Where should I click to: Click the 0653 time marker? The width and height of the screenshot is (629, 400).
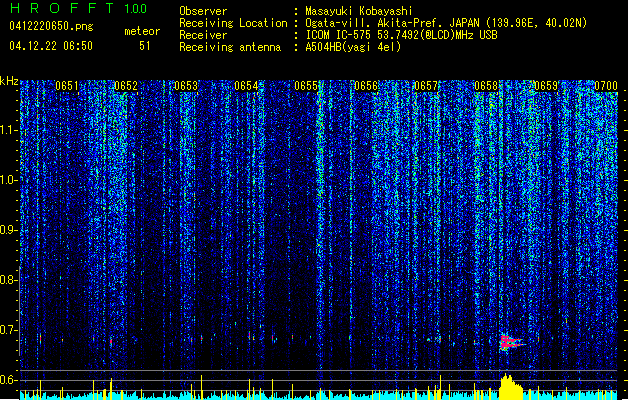click(x=186, y=86)
